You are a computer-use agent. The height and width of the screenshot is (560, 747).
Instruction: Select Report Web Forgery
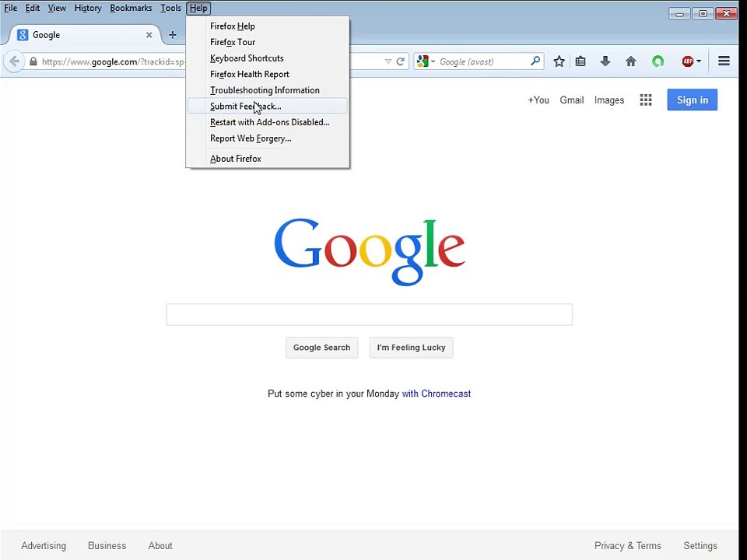[x=267, y=138]
